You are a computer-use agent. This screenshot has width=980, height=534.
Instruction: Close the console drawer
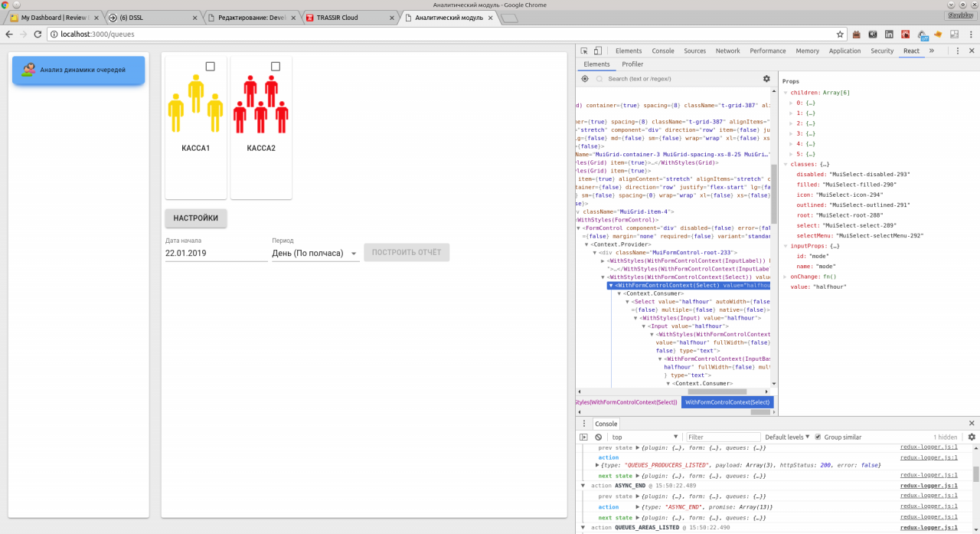[x=972, y=423]
